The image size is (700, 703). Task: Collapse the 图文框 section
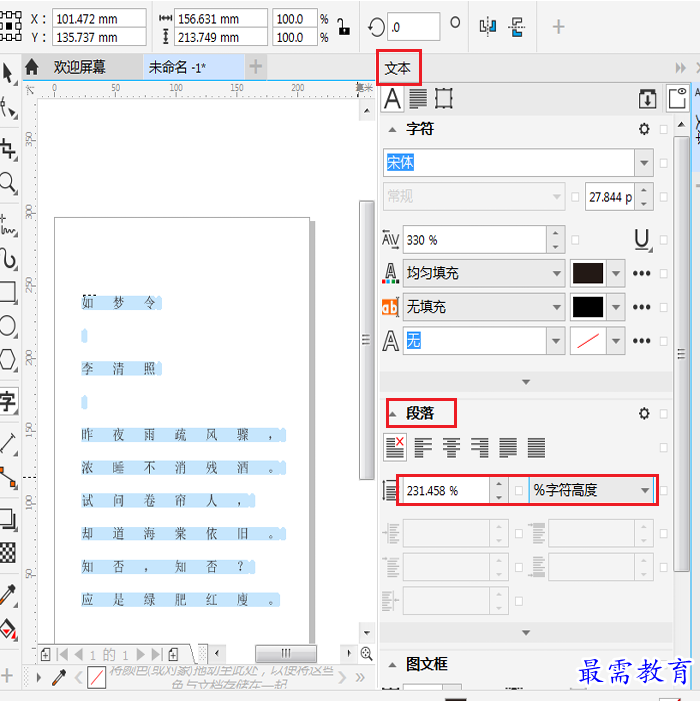392,665
